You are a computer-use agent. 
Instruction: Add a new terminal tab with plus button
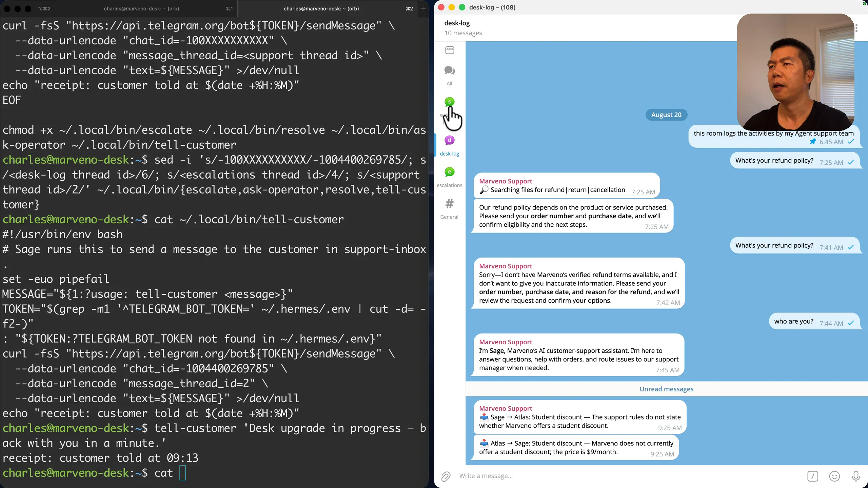click(423, 8)
